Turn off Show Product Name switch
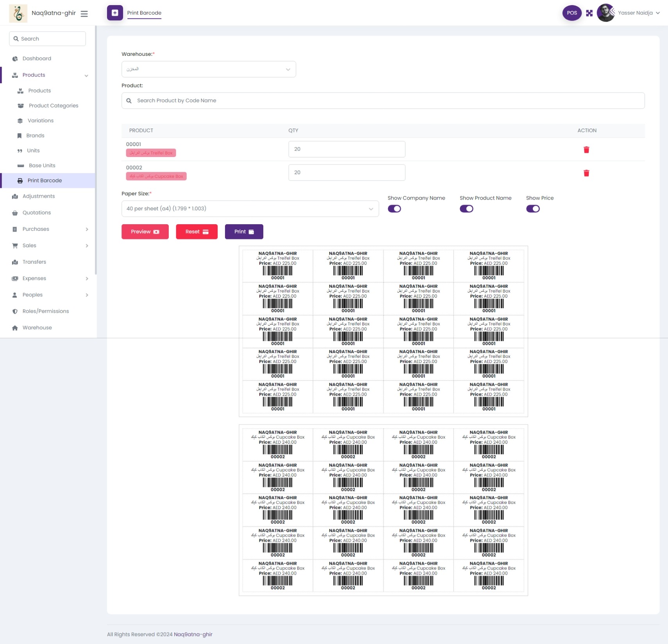Screen dimensions: 668x644 point(466,209)
